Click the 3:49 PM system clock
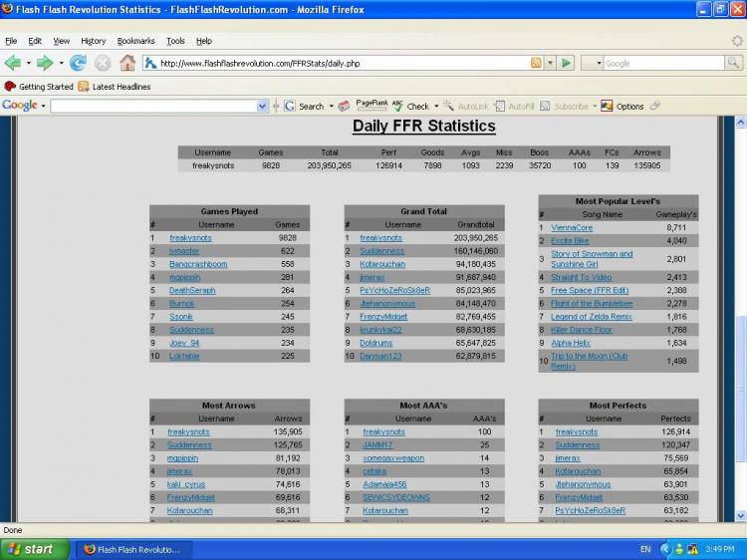The image size is (747, 560). (719, 549)
